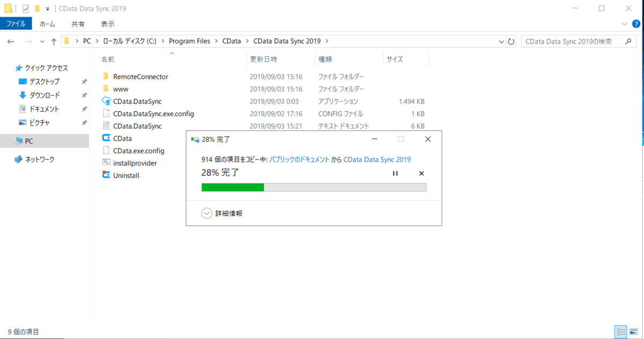The width and height of the screenshot is (644, 339).
Task: Select PC in the address breadcrumb
Action: [87, 41]
